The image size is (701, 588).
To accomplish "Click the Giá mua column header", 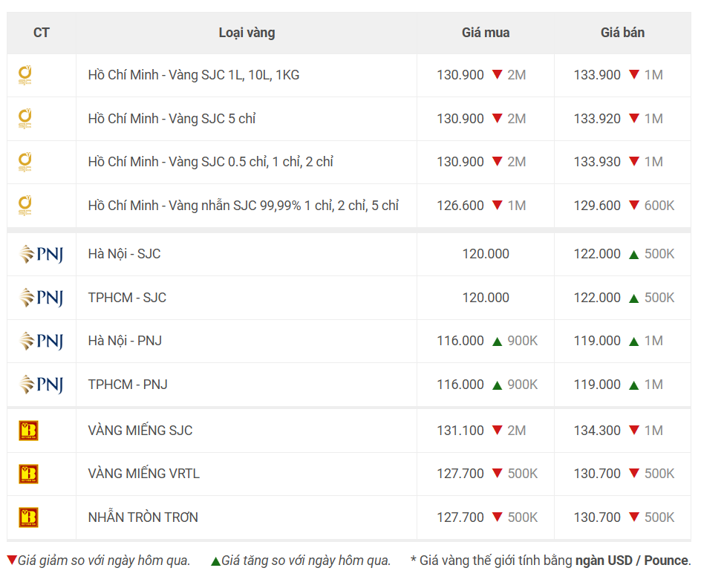I will 486,33.
